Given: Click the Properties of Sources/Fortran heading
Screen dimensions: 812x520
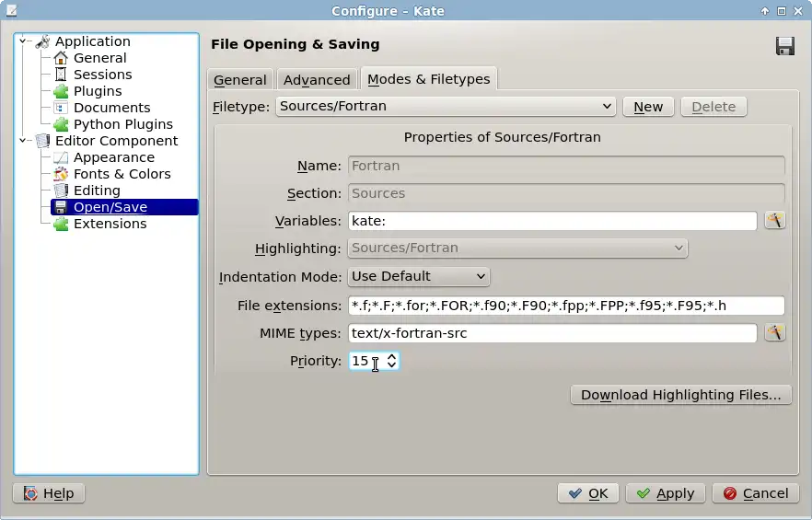Looking at the screenshot, I should coord(503,137).
